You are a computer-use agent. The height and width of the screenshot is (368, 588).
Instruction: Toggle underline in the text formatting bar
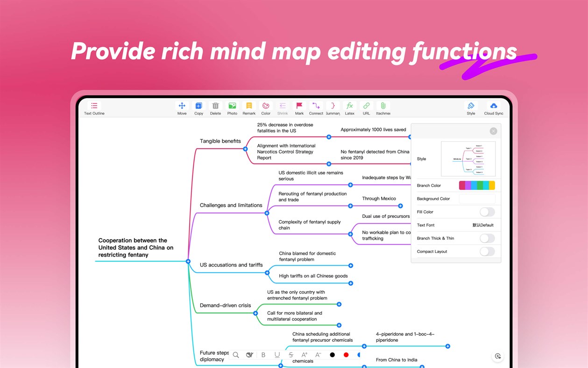(x=277, y=354)
